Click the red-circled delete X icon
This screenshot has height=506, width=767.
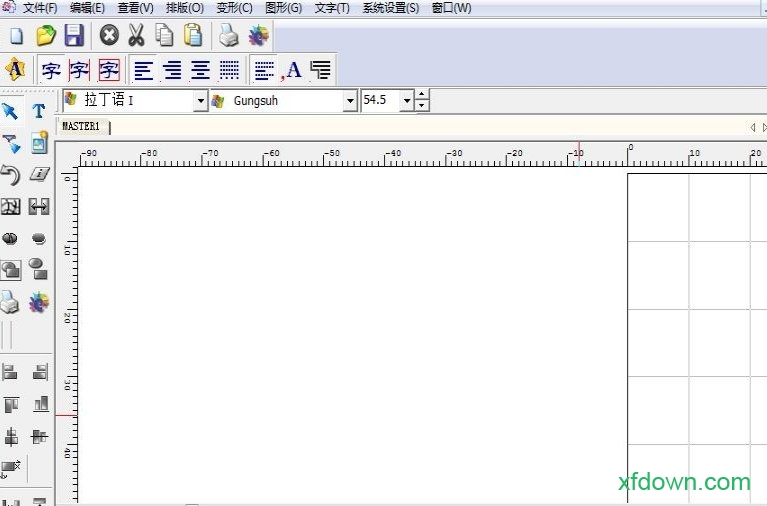pos(108,36)
